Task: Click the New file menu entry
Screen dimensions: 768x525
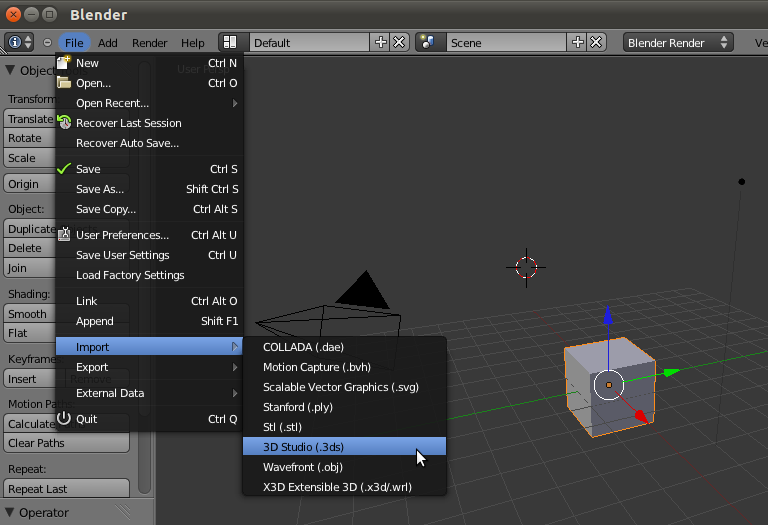Action: [149, 63]
